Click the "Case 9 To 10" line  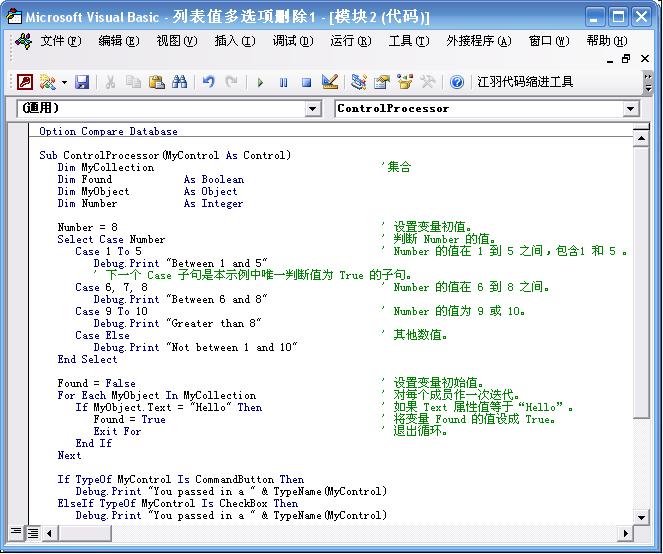[x=112, y=311]
